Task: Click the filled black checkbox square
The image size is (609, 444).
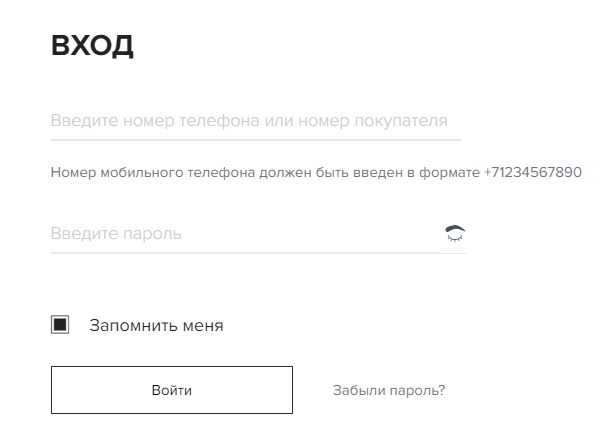Action: [x=60, y=325]
